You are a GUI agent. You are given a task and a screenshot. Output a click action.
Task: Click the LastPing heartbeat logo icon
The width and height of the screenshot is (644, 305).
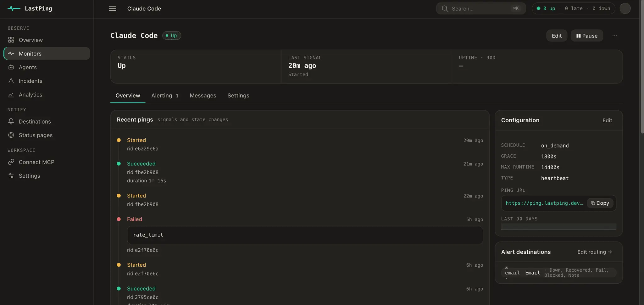(14, 8)
